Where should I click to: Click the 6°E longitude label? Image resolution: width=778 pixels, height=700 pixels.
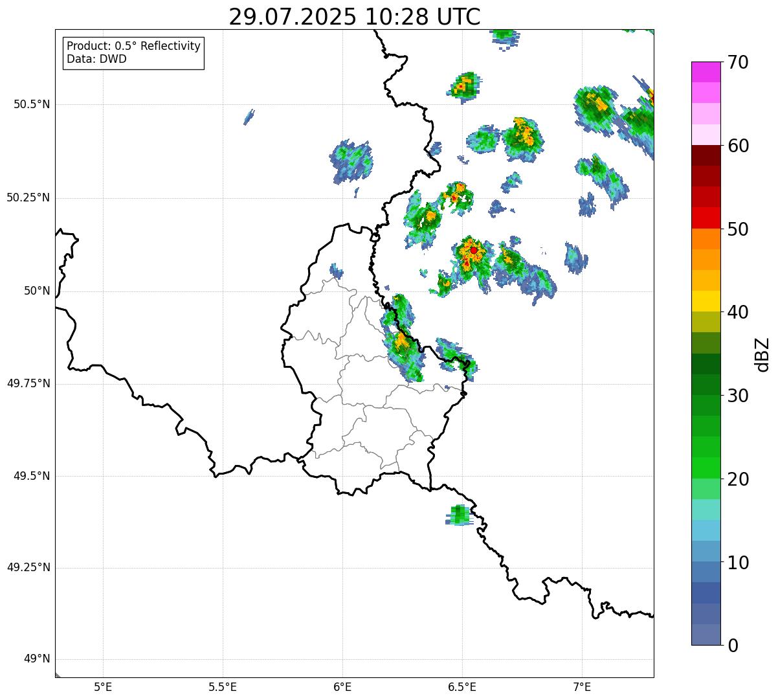pyautogui.click(x=342, y=687)
